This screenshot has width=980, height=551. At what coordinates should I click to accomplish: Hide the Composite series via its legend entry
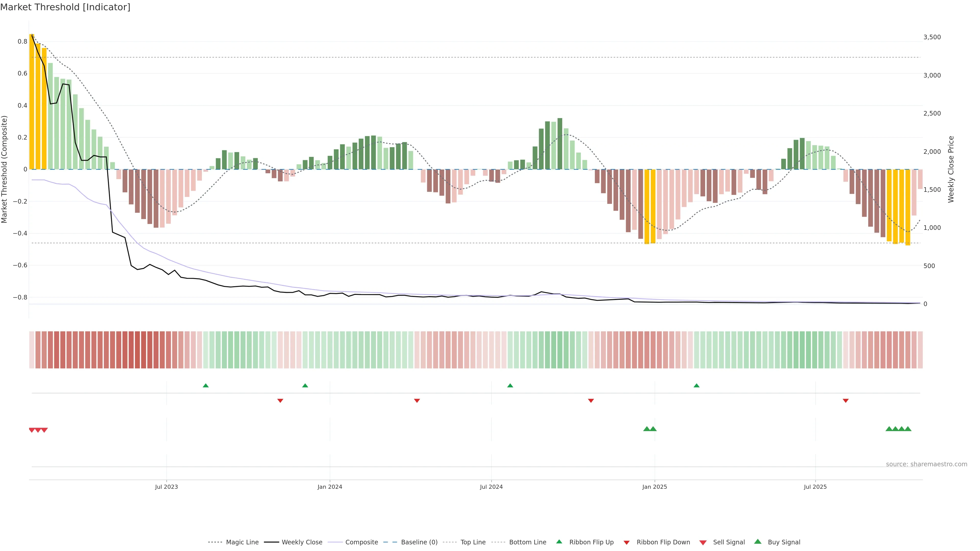pos(361,542)
